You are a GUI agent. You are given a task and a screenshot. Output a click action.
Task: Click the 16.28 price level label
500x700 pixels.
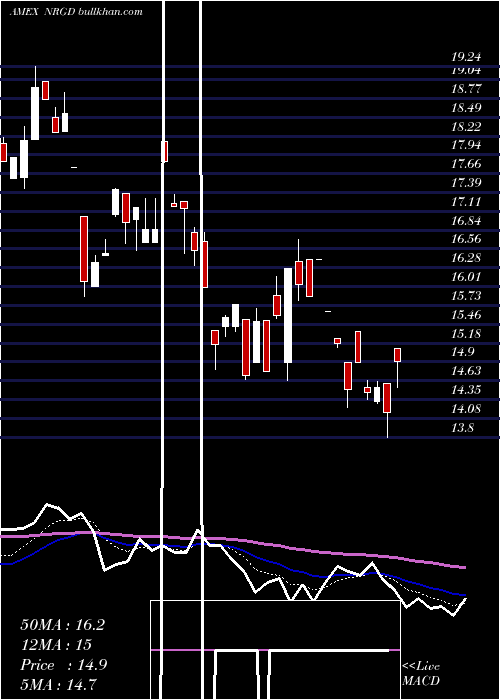coord(466,258)
